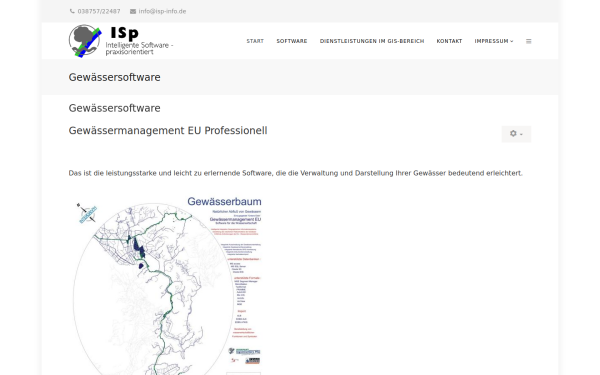Open the Software menu item
Screen dimensions: 600x375
(x=292, y=41)
